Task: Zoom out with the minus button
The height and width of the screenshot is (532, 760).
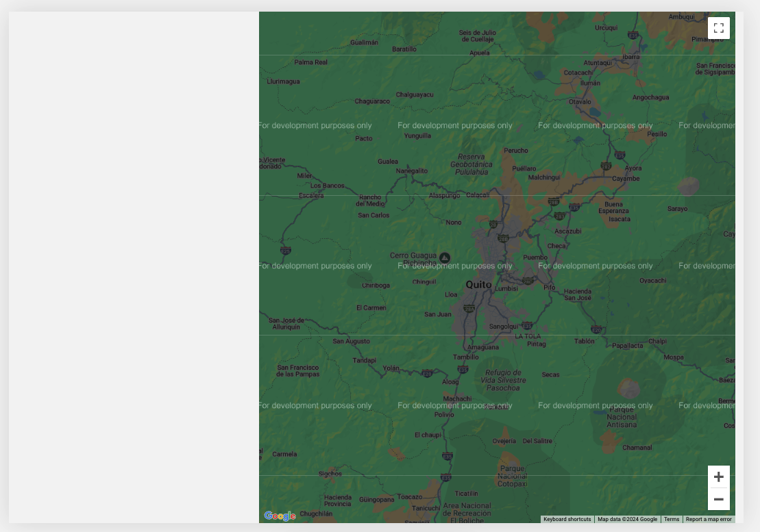Action: tap(718, 499)
